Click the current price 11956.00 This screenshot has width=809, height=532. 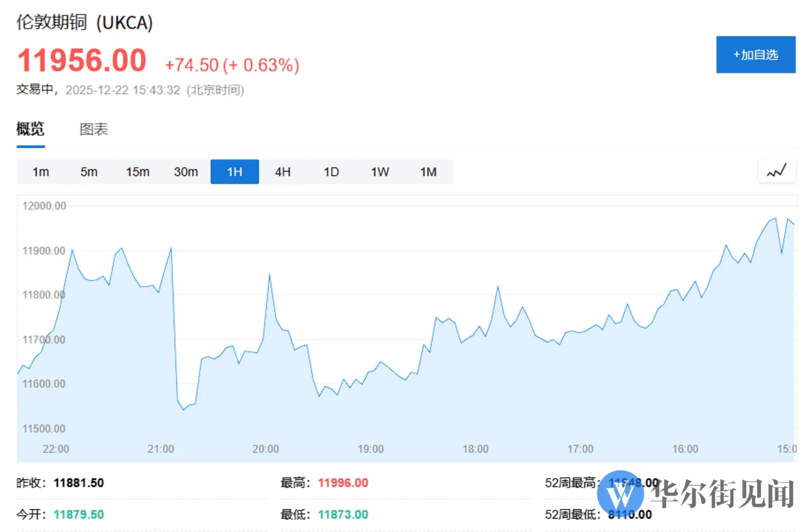[82, 61]
